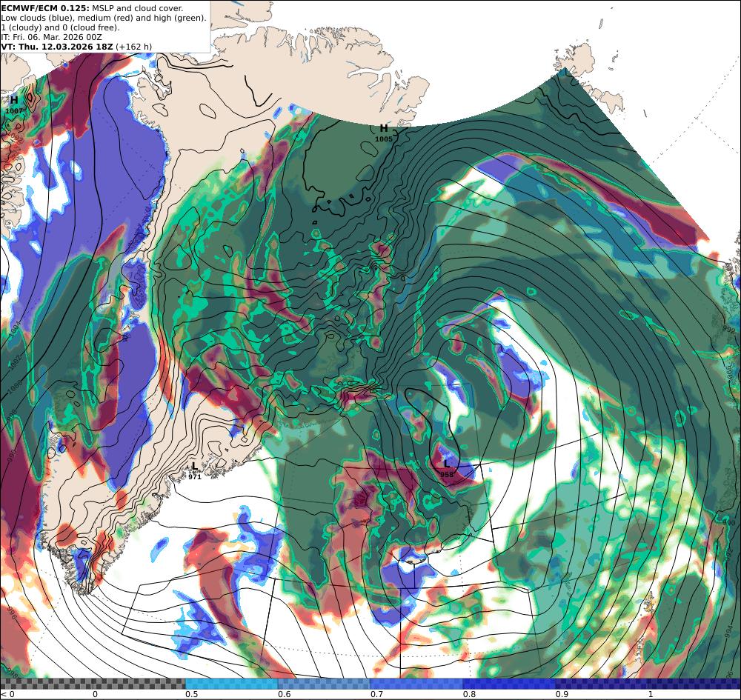The width and height of the screenshot is (741, 700).
Task: Click the H 1007 high pressure marker
Action: [x=14, y=105]
